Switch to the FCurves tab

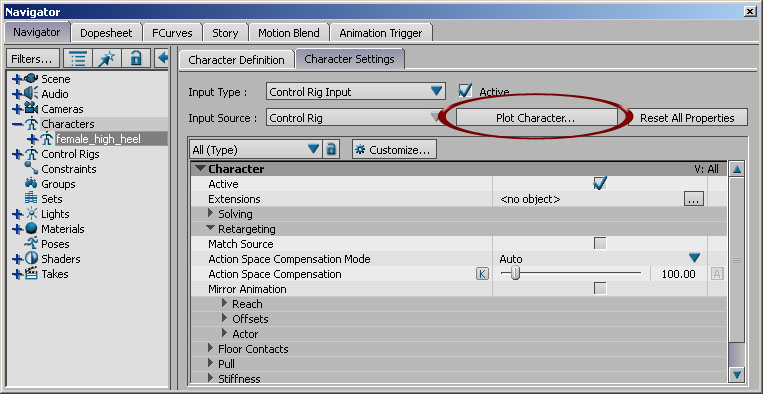[172, 33]
